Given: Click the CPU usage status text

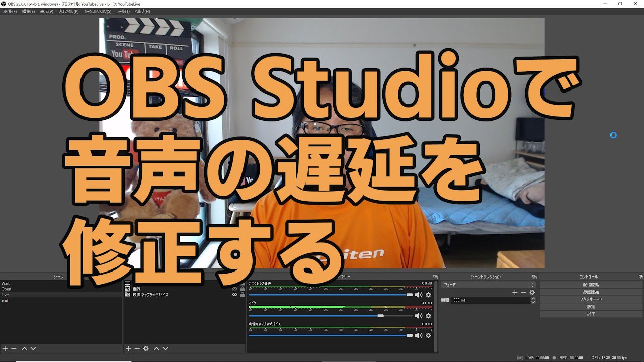Looking at the screenshot, I should tap(609, 358).
